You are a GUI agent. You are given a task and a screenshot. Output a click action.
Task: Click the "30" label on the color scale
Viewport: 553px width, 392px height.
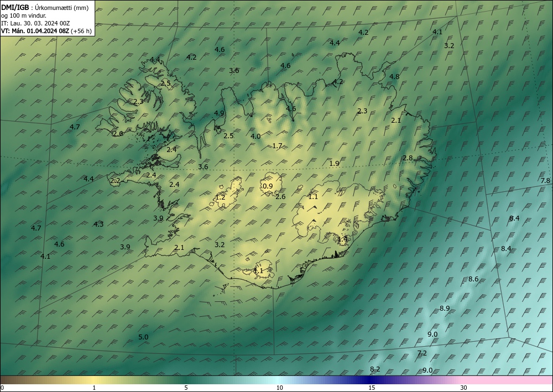(x=464, y=388)
